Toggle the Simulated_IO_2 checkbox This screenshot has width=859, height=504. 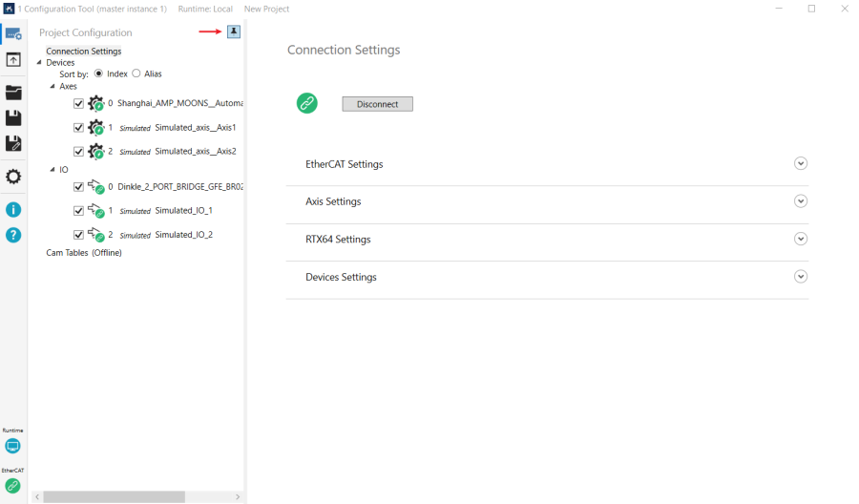tap(78, 234)
